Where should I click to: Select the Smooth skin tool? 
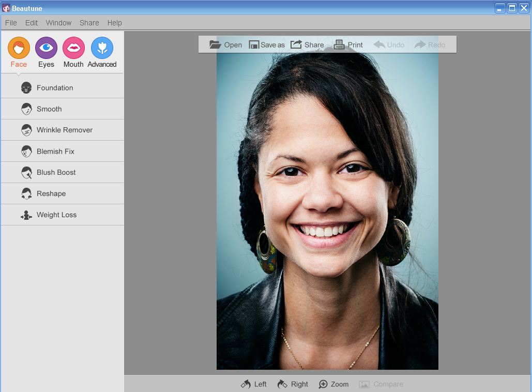pos(49,109)
